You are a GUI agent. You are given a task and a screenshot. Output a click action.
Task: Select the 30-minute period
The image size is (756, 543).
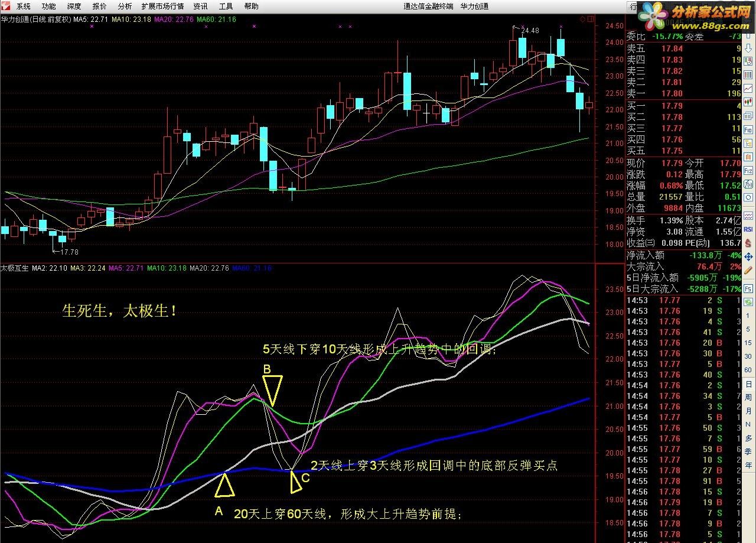click(x=748, y=356)
